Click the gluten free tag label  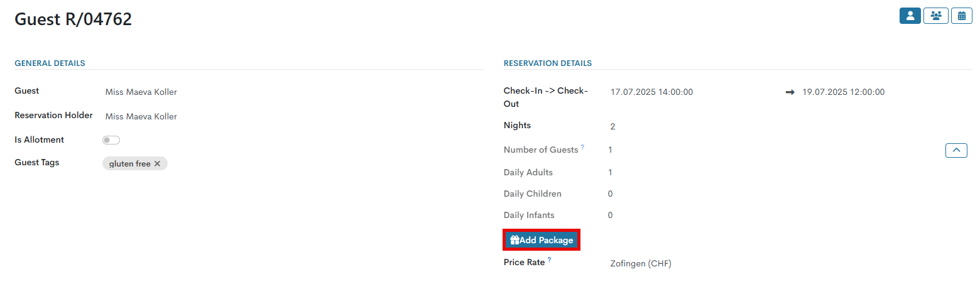[x=129, y=163]
